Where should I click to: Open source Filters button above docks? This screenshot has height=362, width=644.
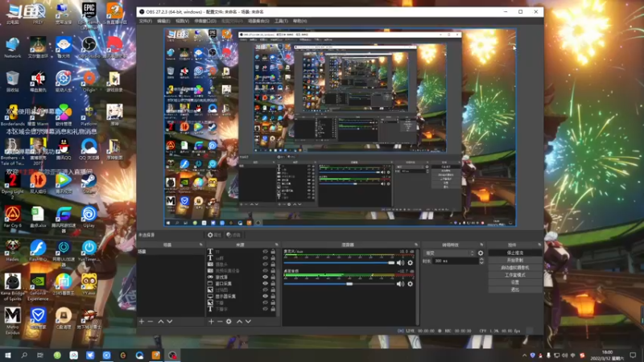(x=233, y=235)
